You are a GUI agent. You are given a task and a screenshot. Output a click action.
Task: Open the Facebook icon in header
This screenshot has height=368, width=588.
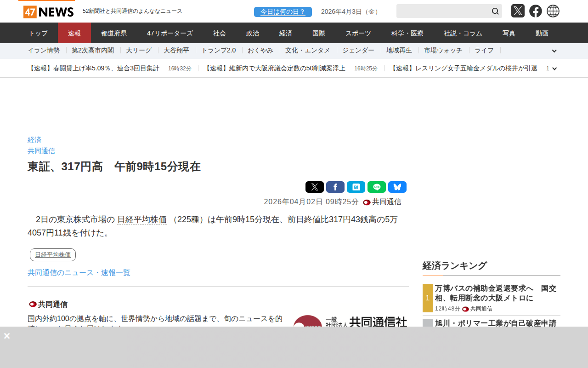point(535,11)
